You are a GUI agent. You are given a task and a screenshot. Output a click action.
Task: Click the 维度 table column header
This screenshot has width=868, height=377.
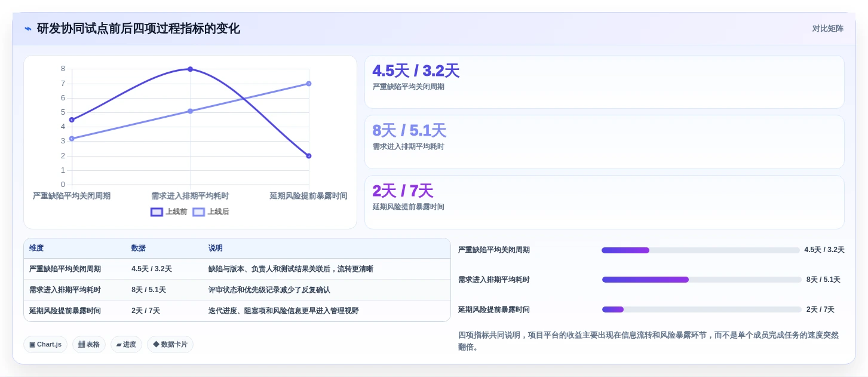tap(36, 249)
